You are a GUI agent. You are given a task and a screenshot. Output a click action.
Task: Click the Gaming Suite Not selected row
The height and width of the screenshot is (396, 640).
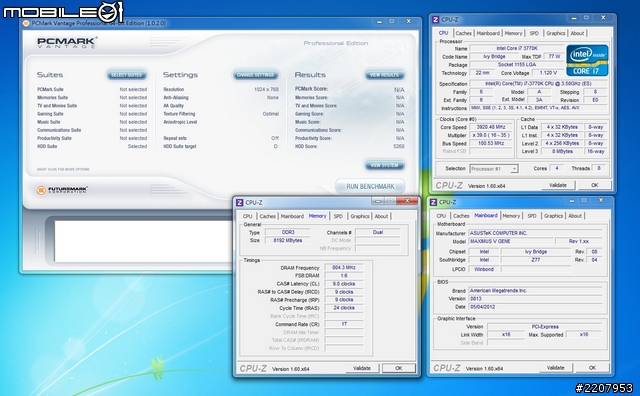pyautogui.click(x=92, y=114)
